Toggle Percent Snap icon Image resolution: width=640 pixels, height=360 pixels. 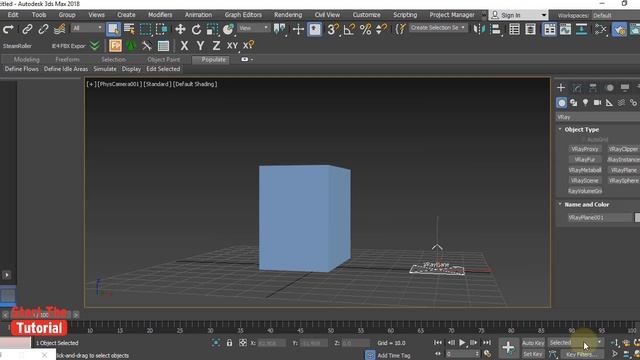pyautogui.click(x=365, y=29)
